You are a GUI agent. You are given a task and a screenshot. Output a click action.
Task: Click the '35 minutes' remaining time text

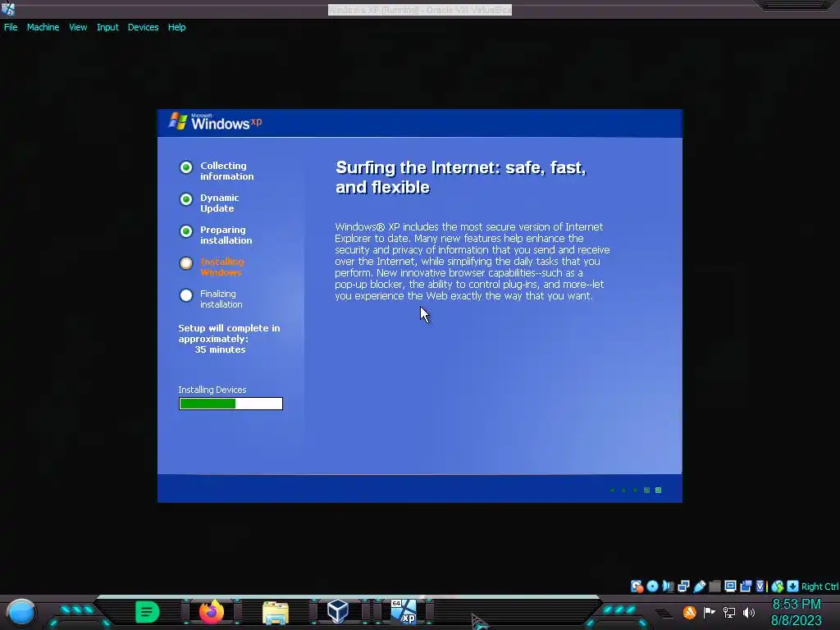[x=220, y=349]
